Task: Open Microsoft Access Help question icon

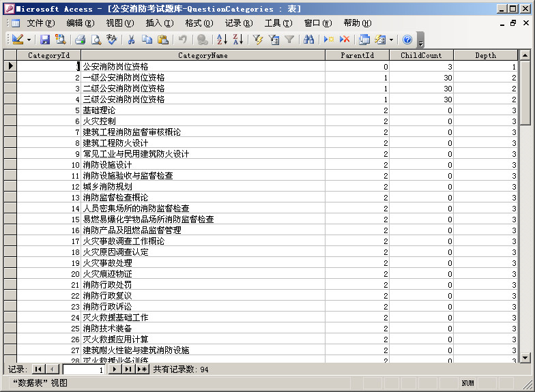Action: pyautogui.click(x=407, y=40)
